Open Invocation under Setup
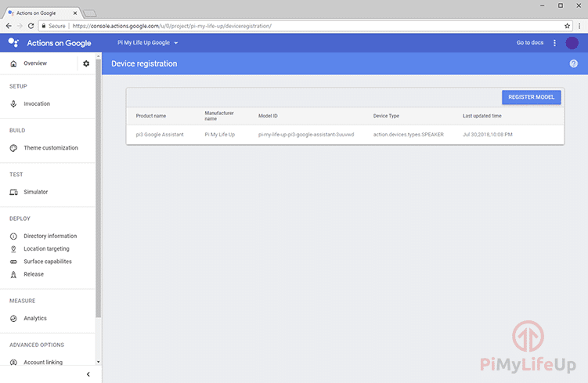588x383 pixels. tap(37, 104)
